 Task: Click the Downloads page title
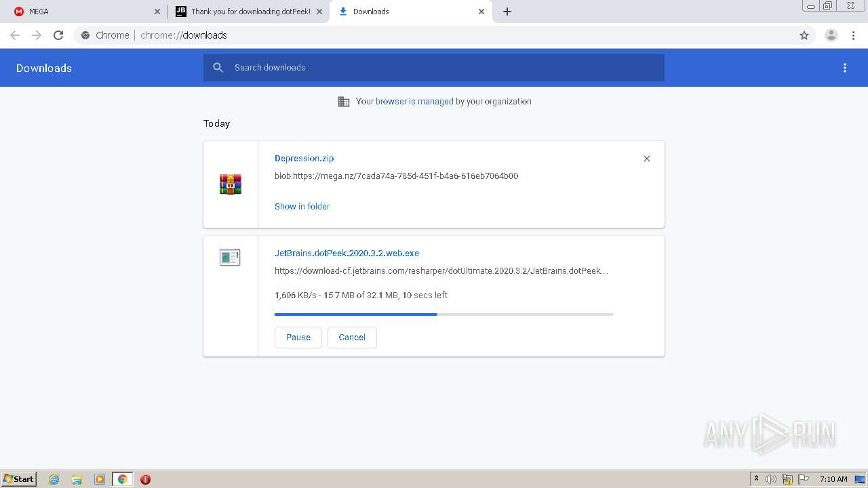click(x=44, y=68)
